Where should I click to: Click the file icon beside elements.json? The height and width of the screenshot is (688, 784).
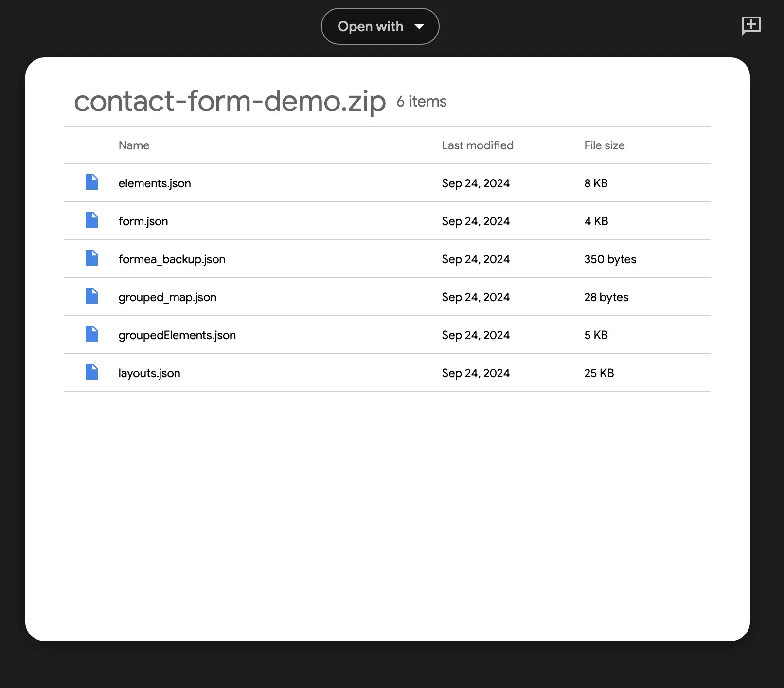pos(91,182)
